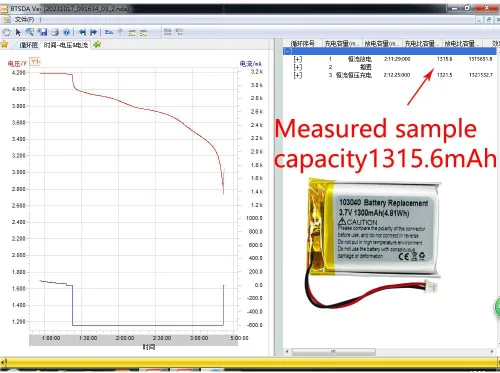Image resolution: width=500 pixels, height=373 pixels.
Task: Switch to the 循环层 tab
Action: pos(28,45)
